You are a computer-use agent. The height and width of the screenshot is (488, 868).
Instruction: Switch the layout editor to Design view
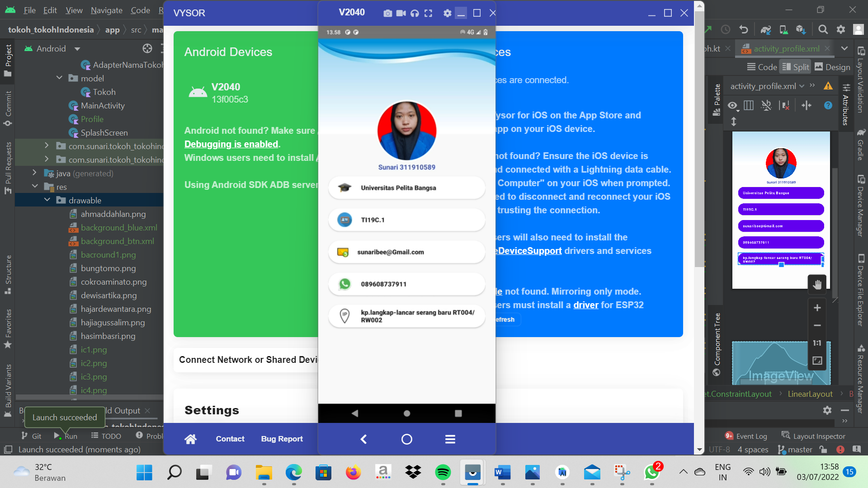[832, 67]
